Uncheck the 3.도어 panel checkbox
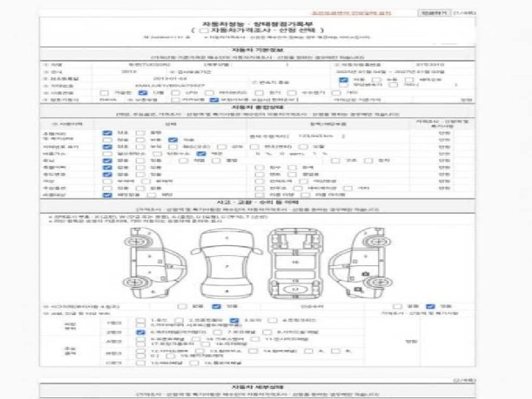Screen dimensions: 532x399 click(x=234, y=320)
